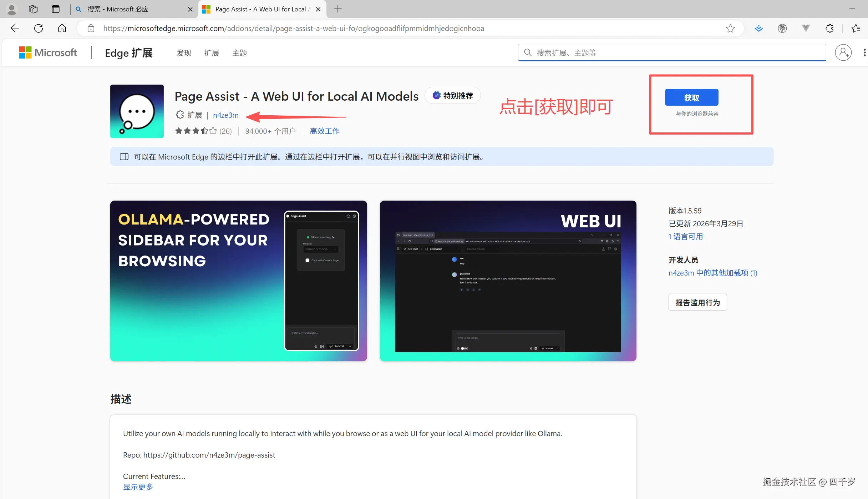Expand description with 显示更多
This screenshot has width=868, height=499.
[138, 487]
